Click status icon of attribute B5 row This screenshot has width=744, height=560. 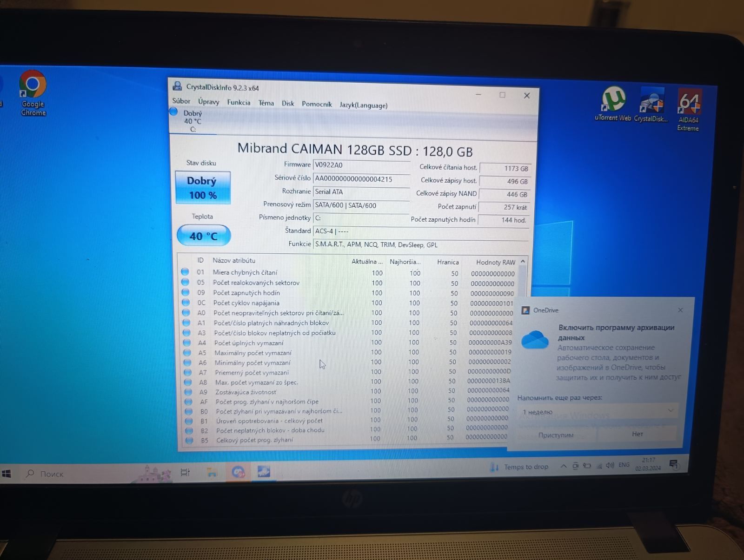[x=189, y=440]
